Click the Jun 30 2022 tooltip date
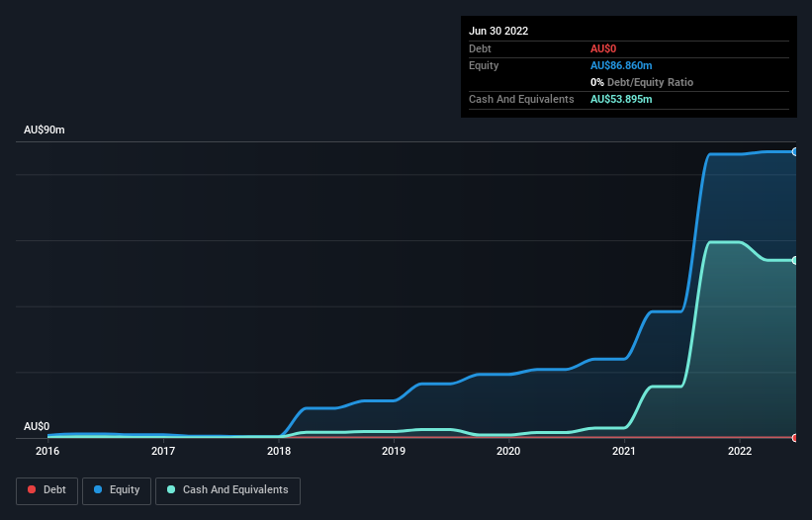This screenshot has width=812, height=520. point(498,31)
